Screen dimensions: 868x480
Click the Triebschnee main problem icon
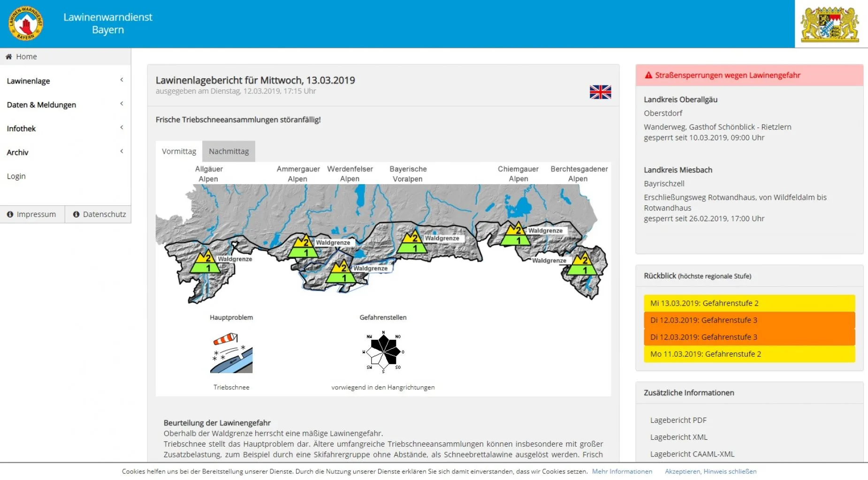point(231,353)
